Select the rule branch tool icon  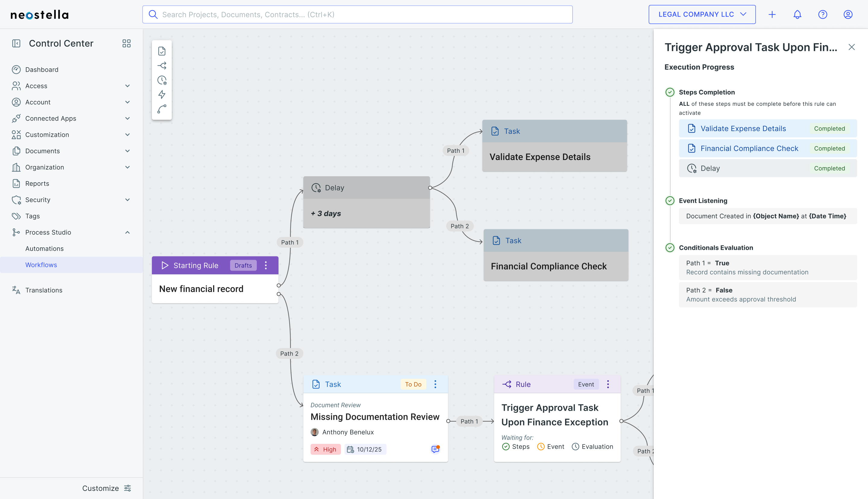(x=162, y=65)
